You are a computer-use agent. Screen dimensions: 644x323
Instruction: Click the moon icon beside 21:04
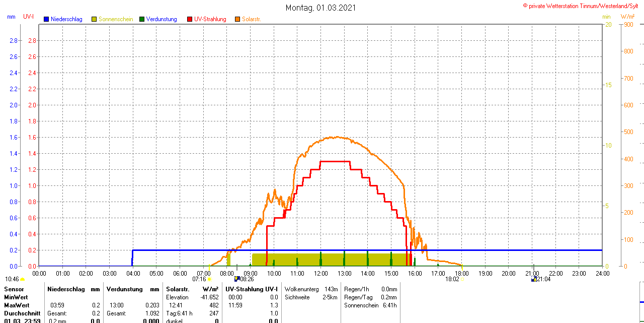tap(533, 279)
